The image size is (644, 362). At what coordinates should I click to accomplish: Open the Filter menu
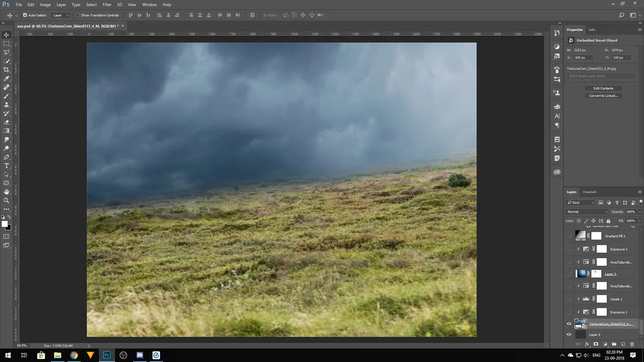pos(107,5)
